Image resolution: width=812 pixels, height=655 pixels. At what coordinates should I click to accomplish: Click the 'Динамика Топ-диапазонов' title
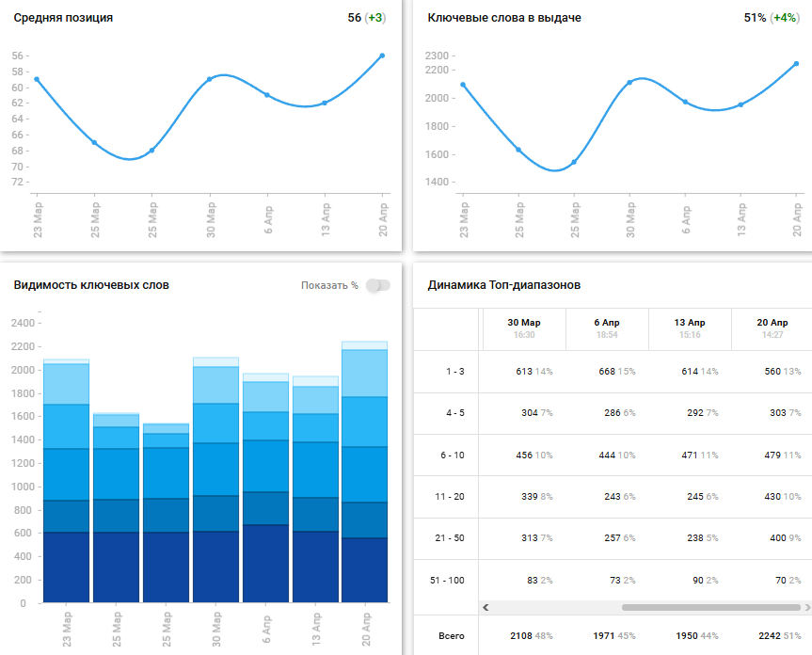[x=504, y=285]
